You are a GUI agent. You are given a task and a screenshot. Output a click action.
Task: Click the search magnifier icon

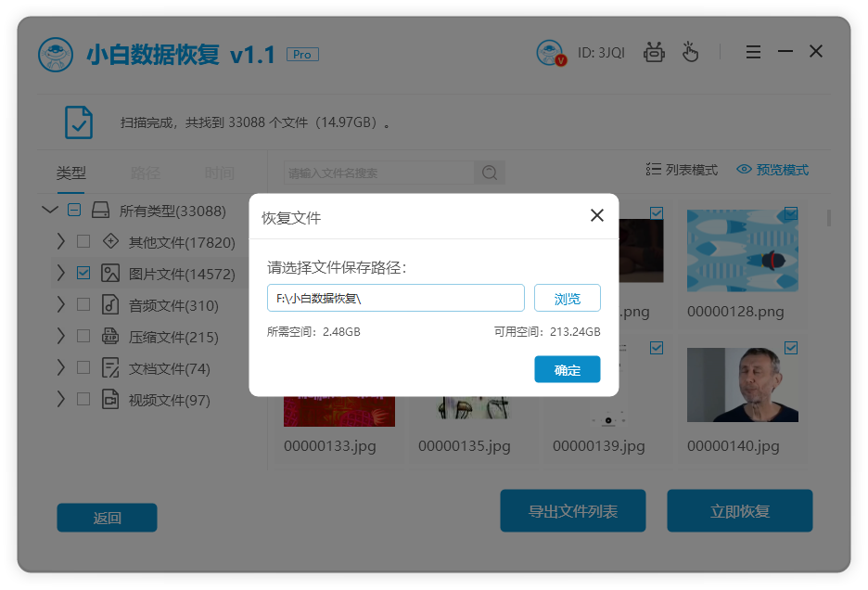point(489,173)
